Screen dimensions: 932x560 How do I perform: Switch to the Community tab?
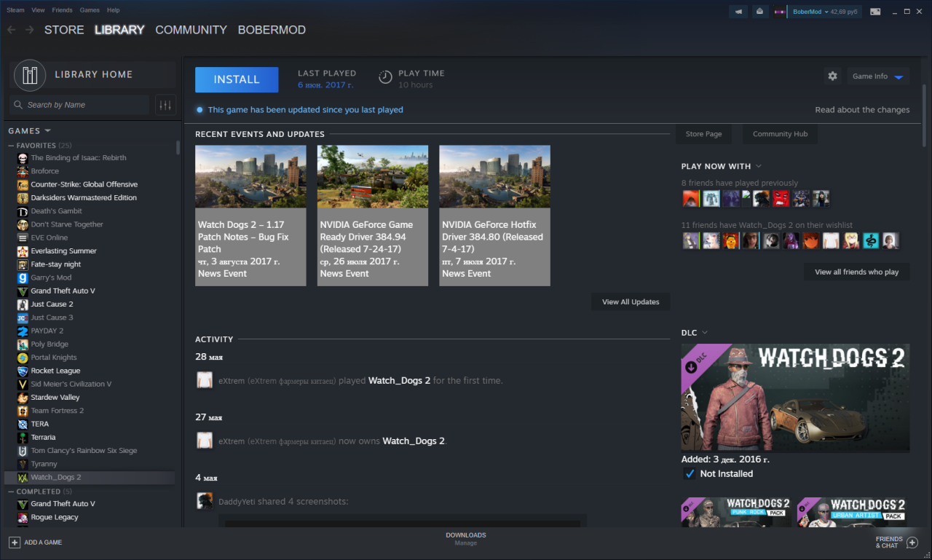tap(191, 30)
